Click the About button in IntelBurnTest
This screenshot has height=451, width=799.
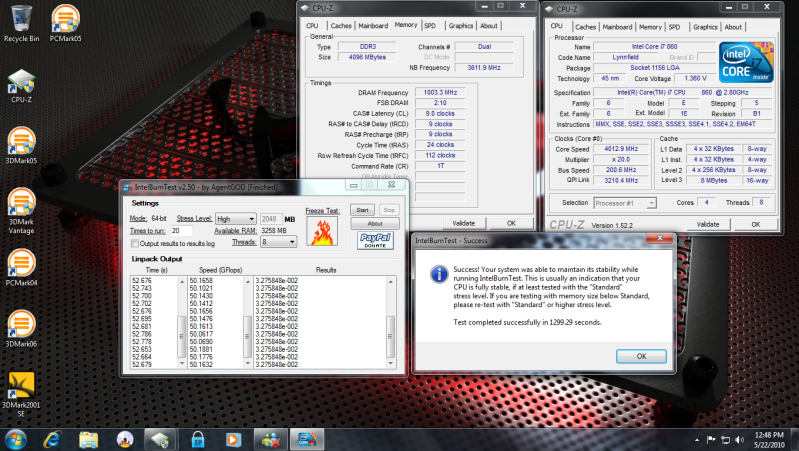coord(375,223)
